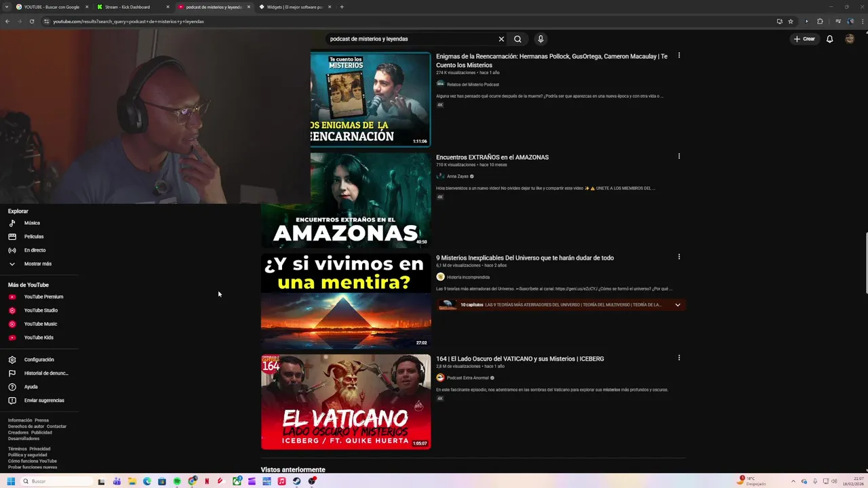
Task: Open File Explorer from the taskbar
Action: (x=132, y=481)
